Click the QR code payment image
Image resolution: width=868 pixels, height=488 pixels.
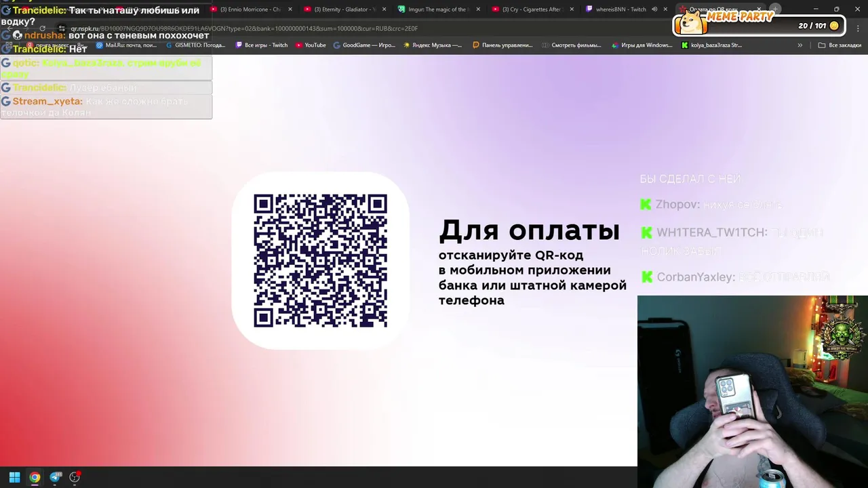click(320, 261)
